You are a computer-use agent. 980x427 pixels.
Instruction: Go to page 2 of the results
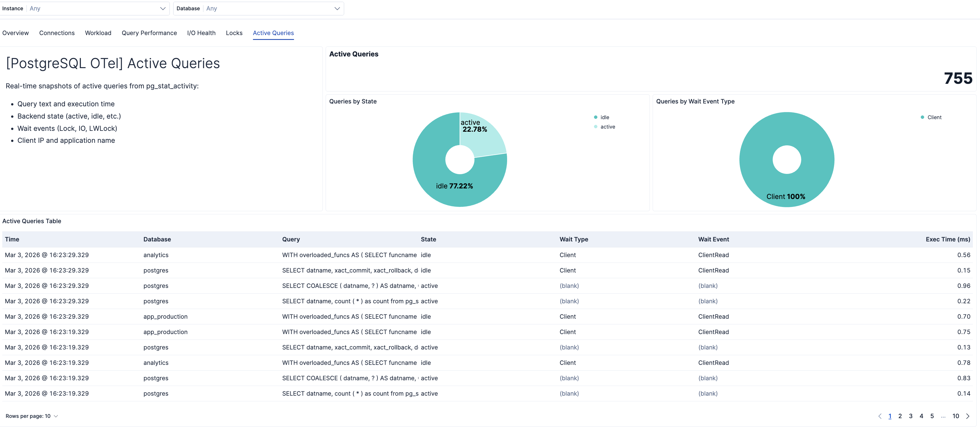coord(900,416)
